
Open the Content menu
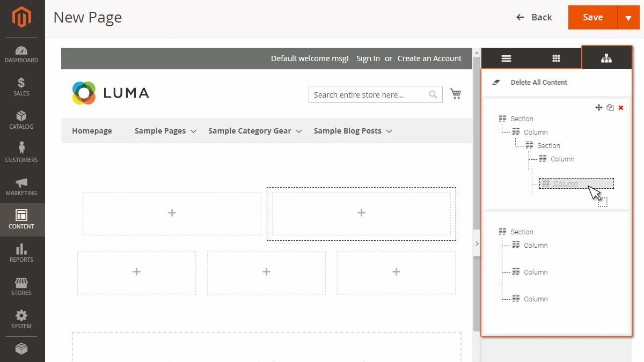(x=21, y=220)
